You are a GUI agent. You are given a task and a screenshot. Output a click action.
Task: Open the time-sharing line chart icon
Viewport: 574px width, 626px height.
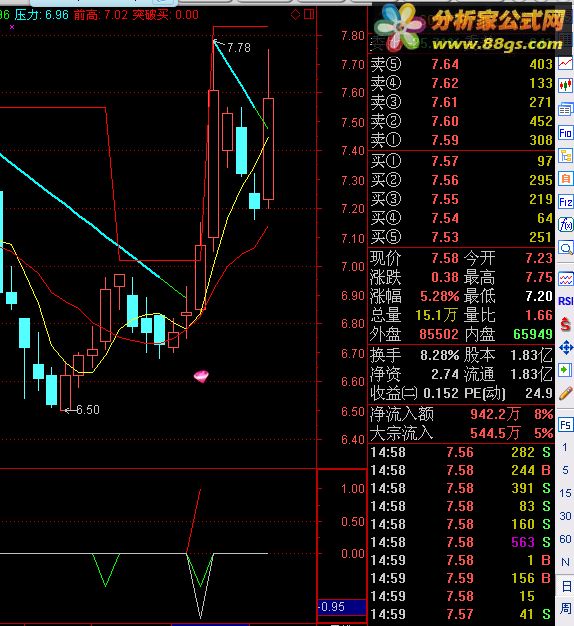[565, 64]
